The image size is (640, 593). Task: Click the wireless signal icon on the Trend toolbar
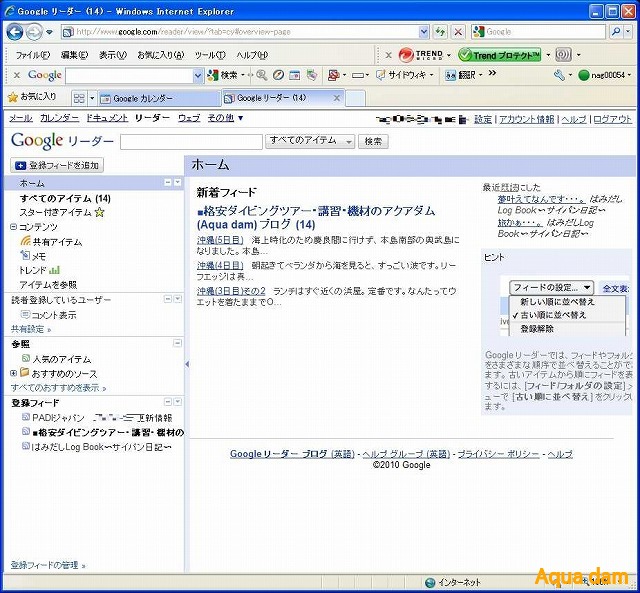click(x=563, y=55)
